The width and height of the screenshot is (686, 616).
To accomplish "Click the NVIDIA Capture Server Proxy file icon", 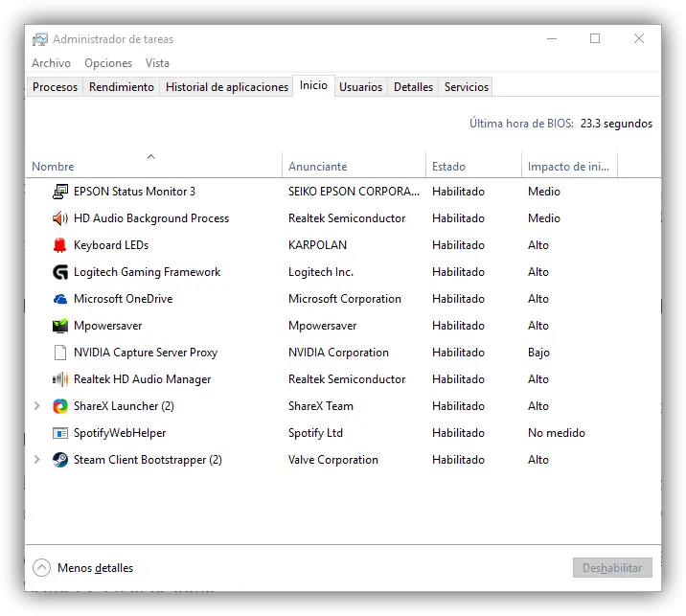I will tap(60, 353).
